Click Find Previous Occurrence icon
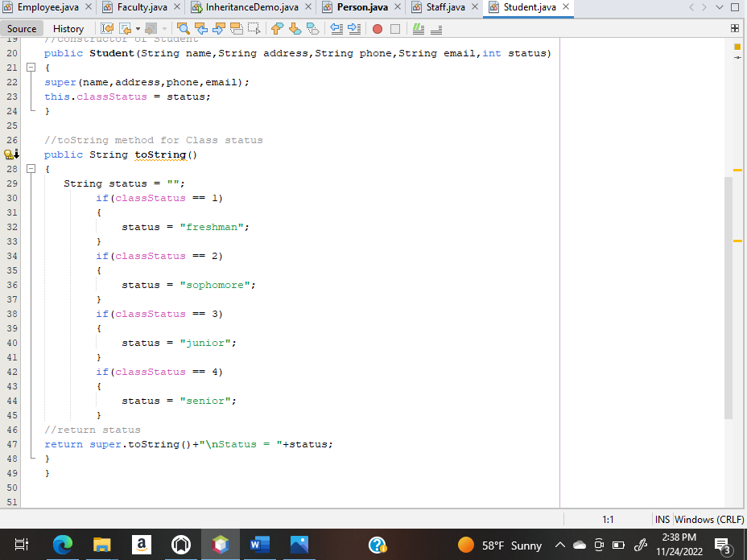The image size is (747, 560). (x=201, y=29)
